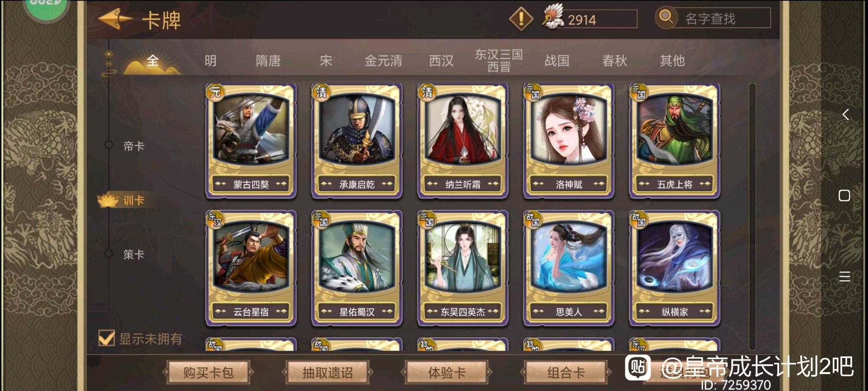Viewport: 868px width, 391px height.
Task: Open the 洛神赋 card thumbnail
Action: tap(569, 141)
